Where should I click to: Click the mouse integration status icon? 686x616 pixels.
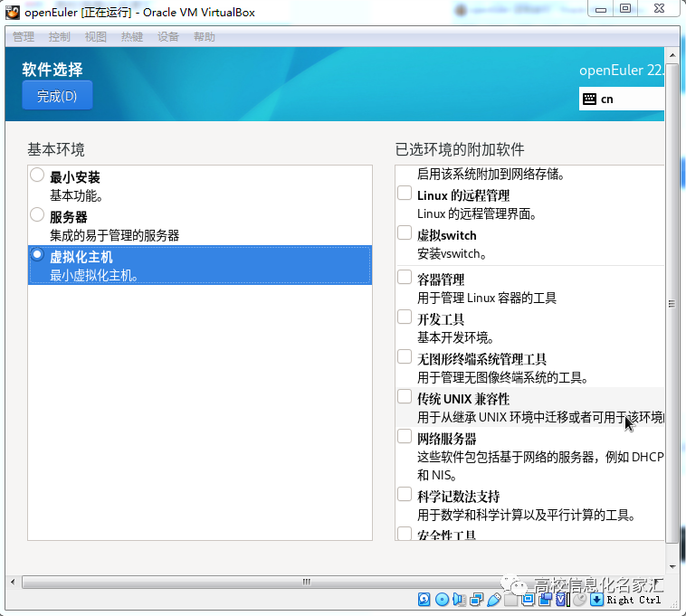coord(579,600)
